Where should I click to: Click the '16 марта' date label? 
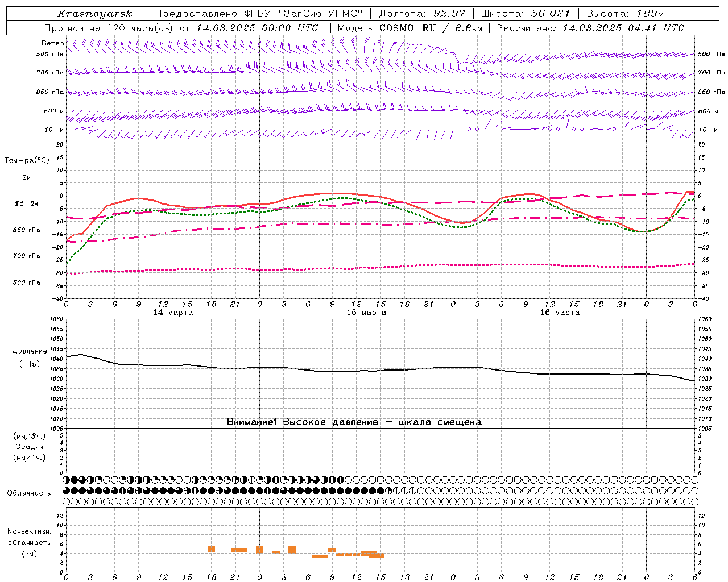point(560,313)
